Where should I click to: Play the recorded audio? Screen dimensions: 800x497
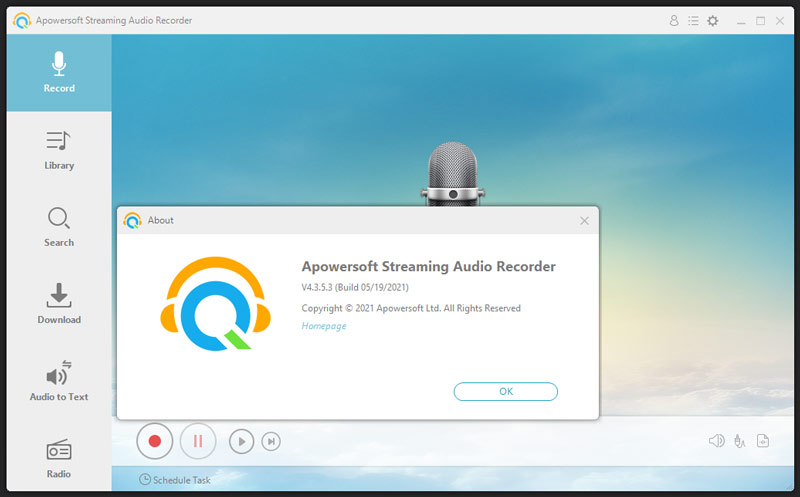tap(241, 441)
